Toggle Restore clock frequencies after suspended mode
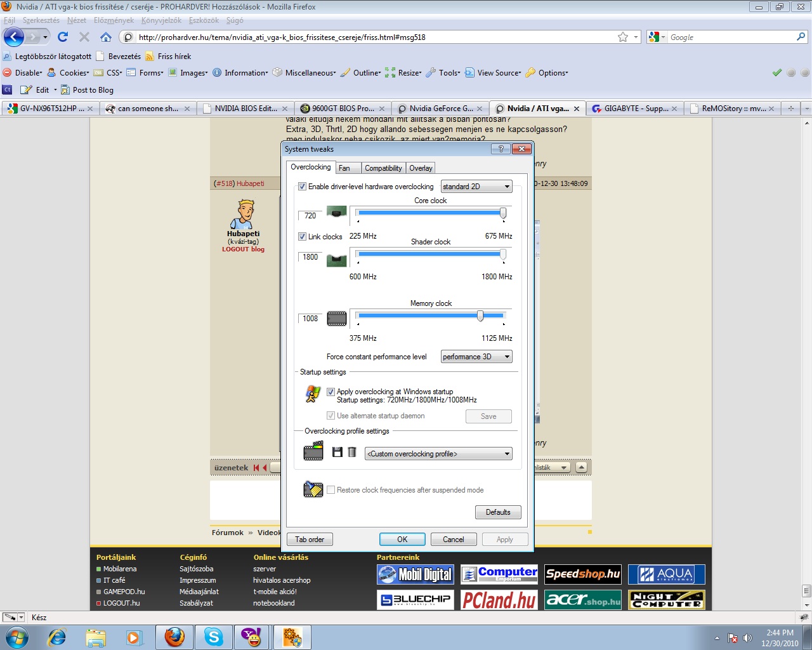This screenshot has height=650, width=812. point(331,490)
